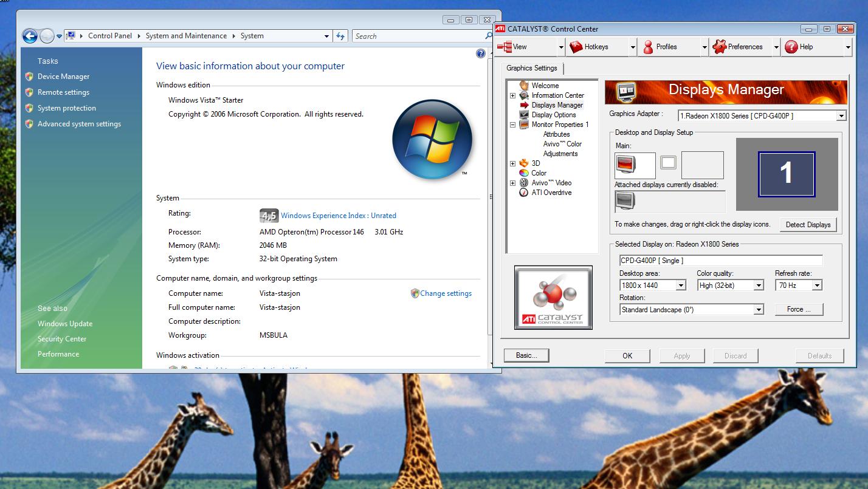Open the Hotkeys dropdown arrow

(x=633, y=47)
